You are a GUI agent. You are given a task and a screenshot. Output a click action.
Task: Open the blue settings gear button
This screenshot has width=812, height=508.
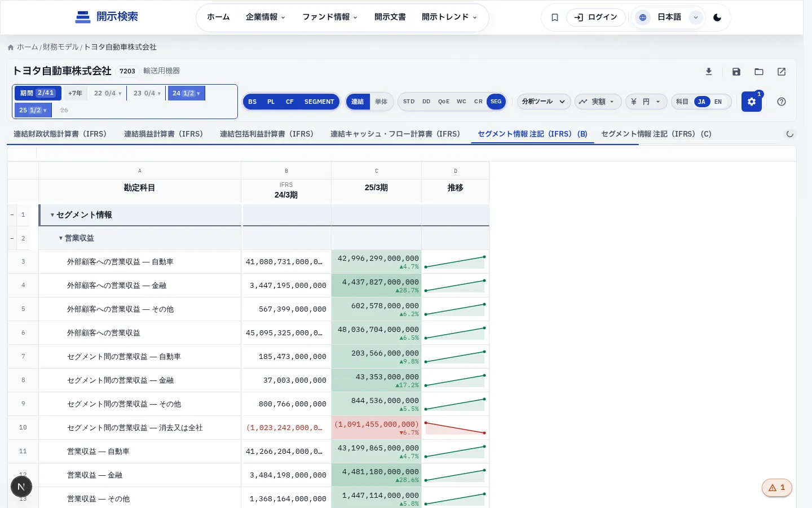(752, 102)
